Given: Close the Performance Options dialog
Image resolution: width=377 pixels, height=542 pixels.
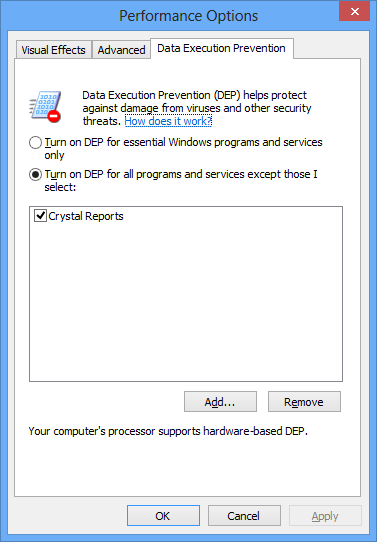Looking at the screenshot, I should point(354,12).
